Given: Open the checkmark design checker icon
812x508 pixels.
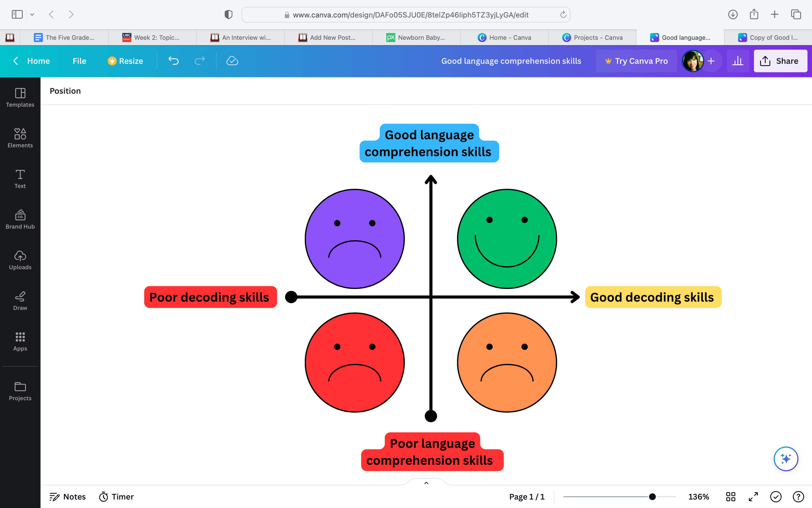Looking at the screenshot, I should click(776, 497).
